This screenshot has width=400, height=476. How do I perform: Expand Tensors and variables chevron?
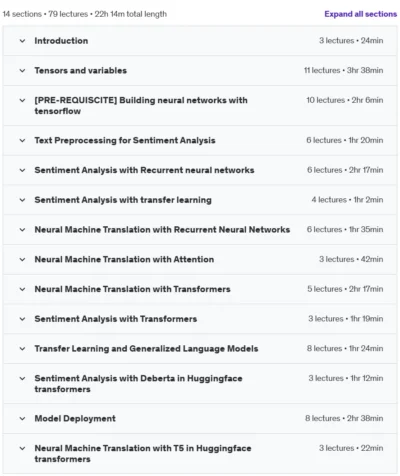pos(22,71)
